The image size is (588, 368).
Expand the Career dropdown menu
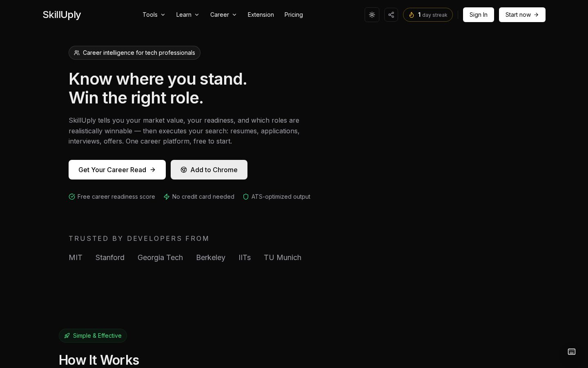223,15
